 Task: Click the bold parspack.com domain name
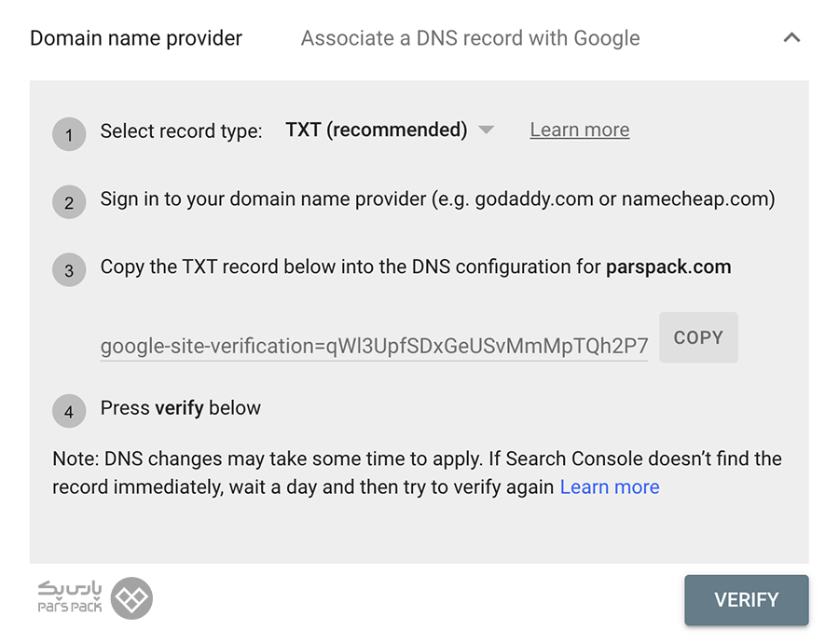[x=668, y=267]
